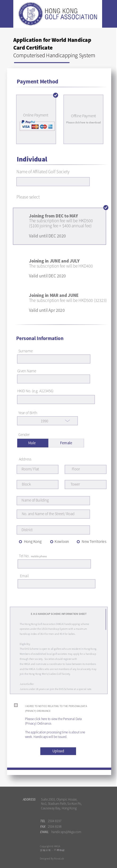
Task: Select the Kowloon radio button
Action: click(x=52, y=542)
